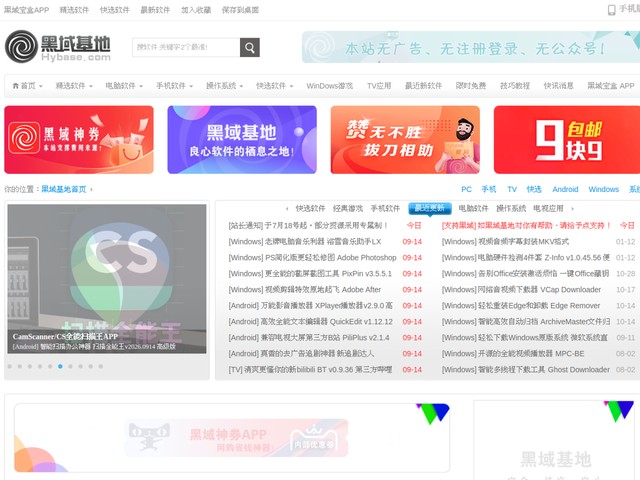Open the PixPin v3.5.5.1 entry
Image resolution: width=640 pixels, height=480 pixels.
(x=310, y=273)
